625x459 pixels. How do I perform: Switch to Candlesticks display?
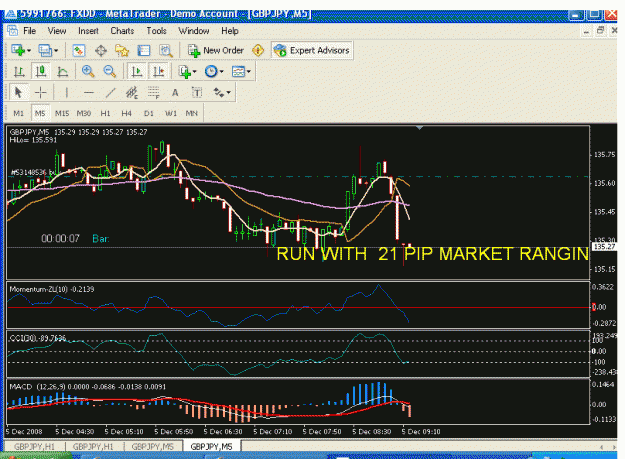(x=41, y=72)
